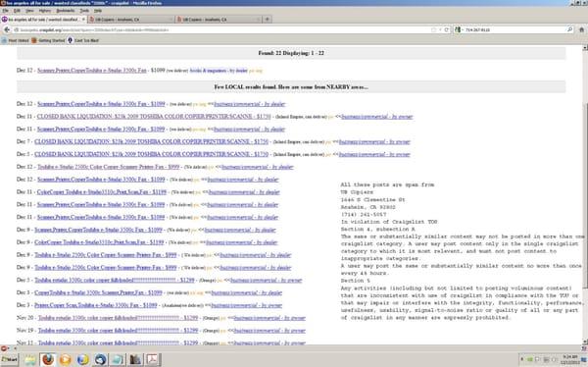The image size is (588, 367).
Task: Close the craigslist classifieds tab
Action: click(x=83, y=20)
